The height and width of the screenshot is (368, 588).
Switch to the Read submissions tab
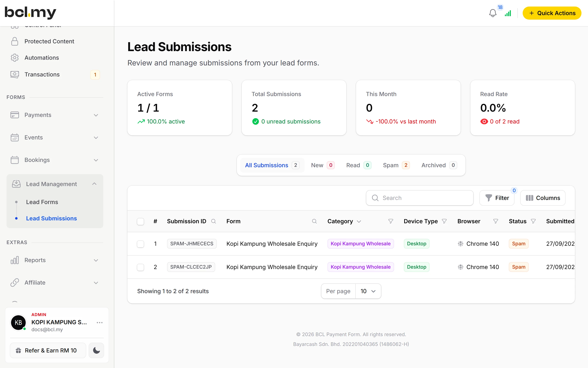click(359, 165)
